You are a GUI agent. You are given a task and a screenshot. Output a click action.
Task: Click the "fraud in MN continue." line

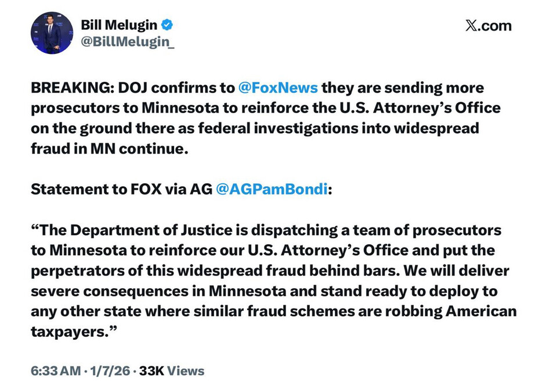[110, 148]
